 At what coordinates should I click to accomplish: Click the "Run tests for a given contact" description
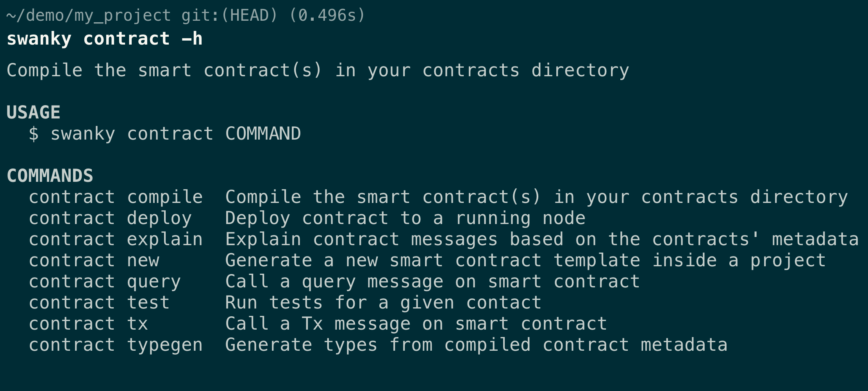pyautogui.click(x=383, y=303)
